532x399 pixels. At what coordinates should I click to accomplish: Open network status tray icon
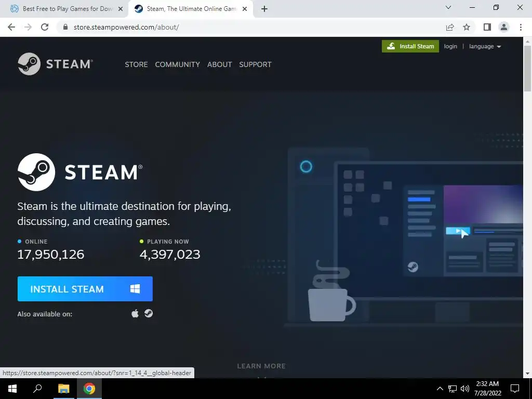point(453,389)
